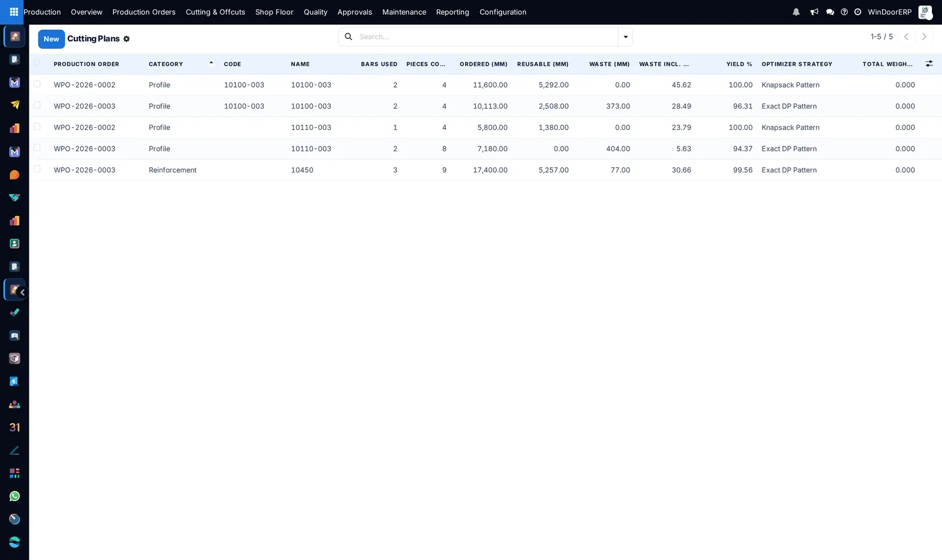Viewport: 942px width, 560px height.
Task: Open Cutting Plans gear actions menu
Action: point(127,39)
